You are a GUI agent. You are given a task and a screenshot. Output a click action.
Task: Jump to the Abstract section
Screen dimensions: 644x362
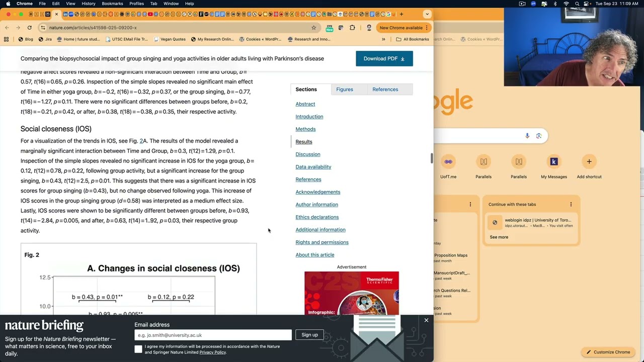click(305, 104)
